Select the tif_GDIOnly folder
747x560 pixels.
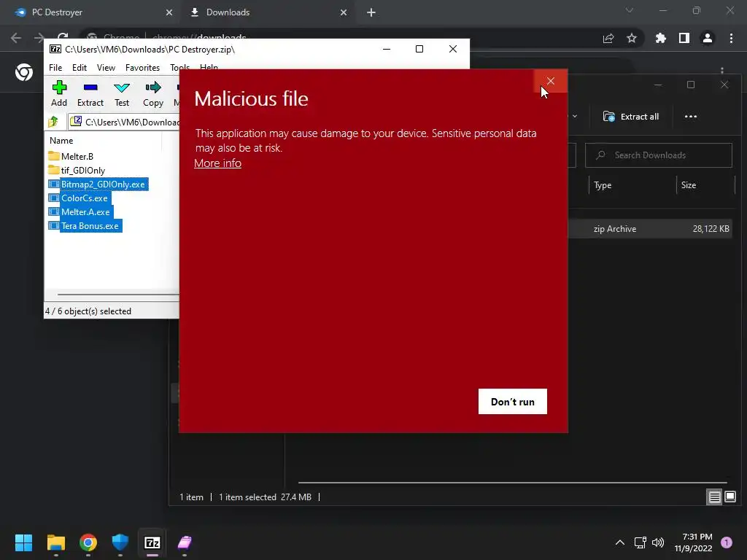[x=76, y=170]
